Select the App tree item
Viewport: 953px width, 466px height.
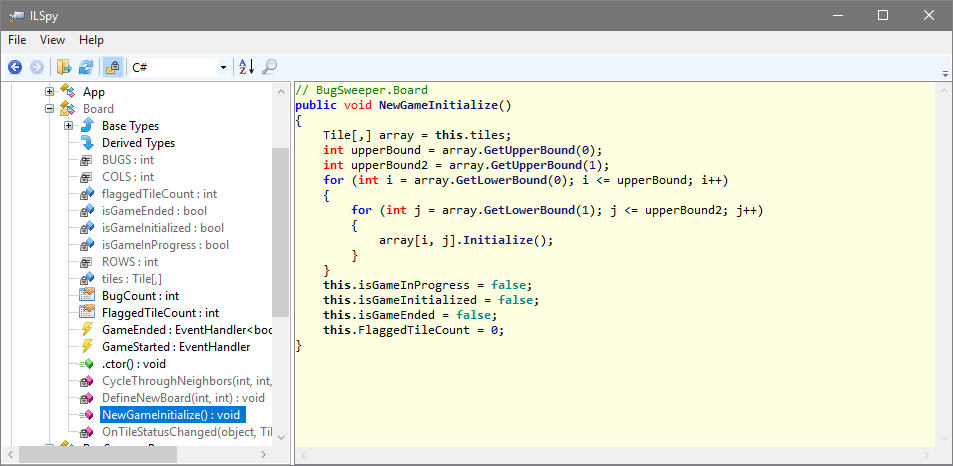pos(94,92)
